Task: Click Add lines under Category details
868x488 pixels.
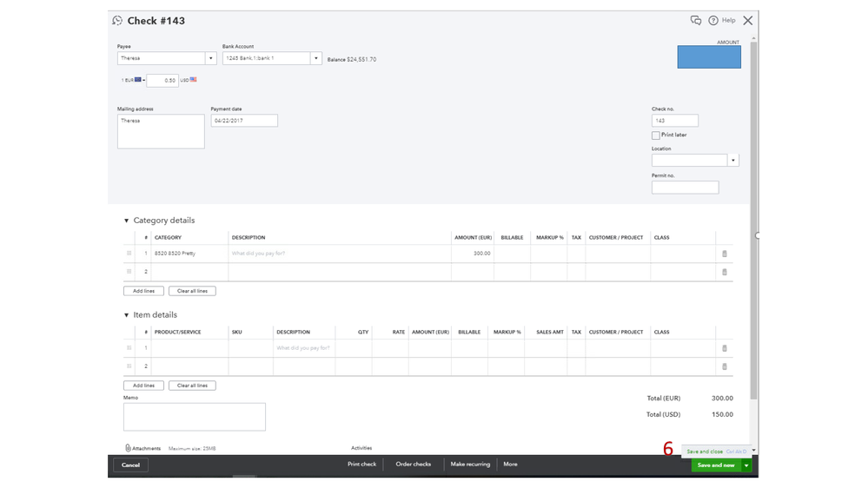Action: (143, 291)
